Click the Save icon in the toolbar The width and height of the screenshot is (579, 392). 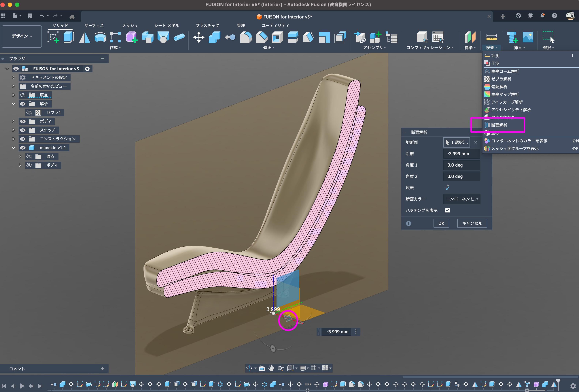(30, 16)
